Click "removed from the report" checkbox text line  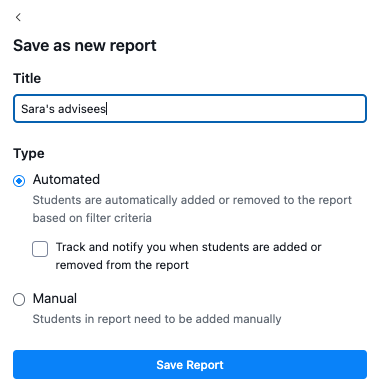pyautogui.click(x=122, y=265)
